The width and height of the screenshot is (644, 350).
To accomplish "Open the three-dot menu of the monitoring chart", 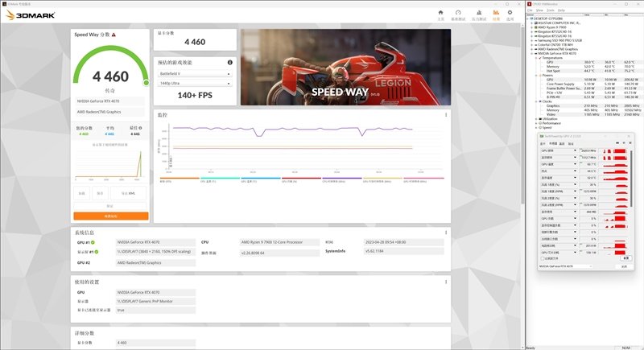I will tap(446, 115).
